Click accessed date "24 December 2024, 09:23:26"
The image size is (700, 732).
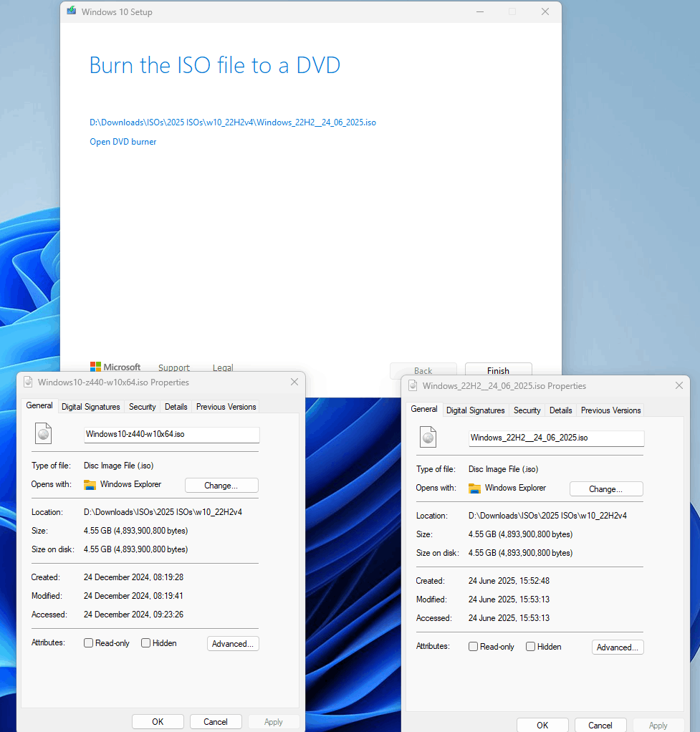click(133, 615)
